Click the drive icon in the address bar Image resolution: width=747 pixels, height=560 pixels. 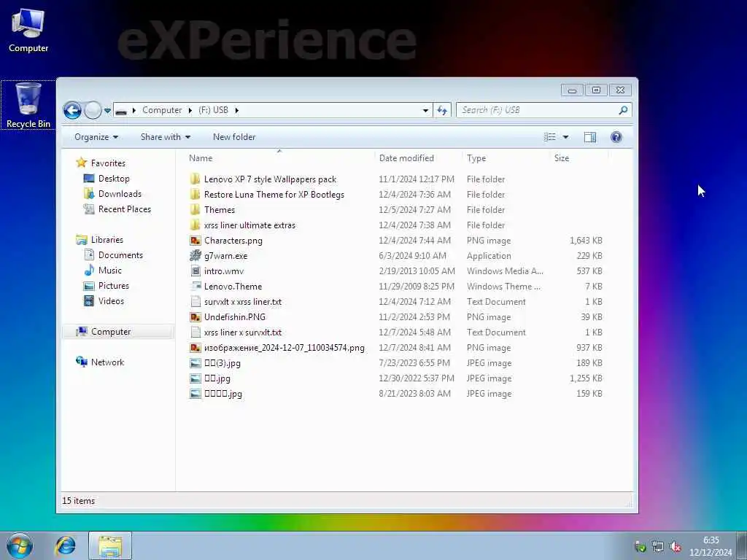click(122, 111)
